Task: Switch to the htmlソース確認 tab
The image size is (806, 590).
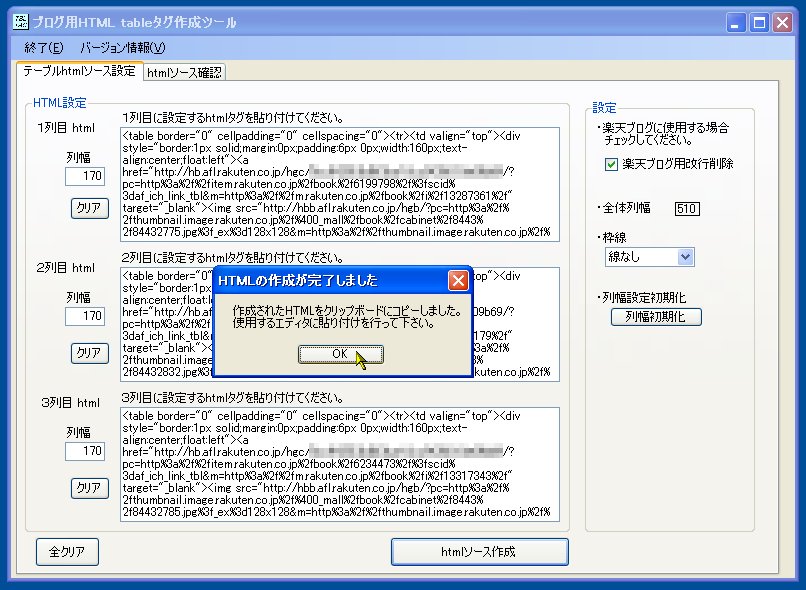Action: [183, 72]
